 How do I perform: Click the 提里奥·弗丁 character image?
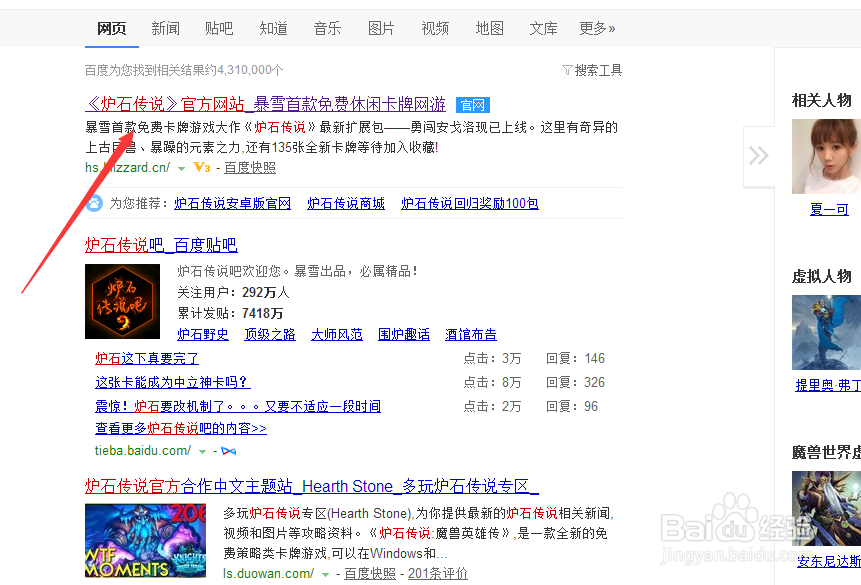pos(826,332)
